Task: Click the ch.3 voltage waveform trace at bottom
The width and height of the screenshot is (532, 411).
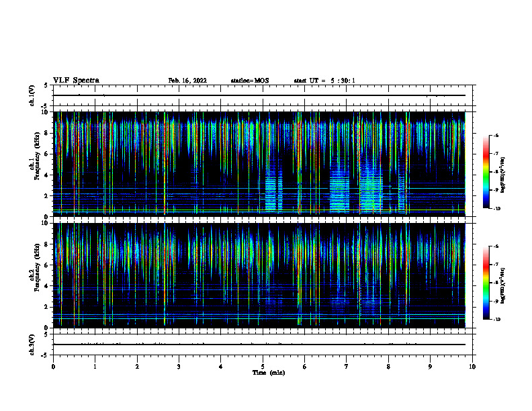Action: coord(259,345)
